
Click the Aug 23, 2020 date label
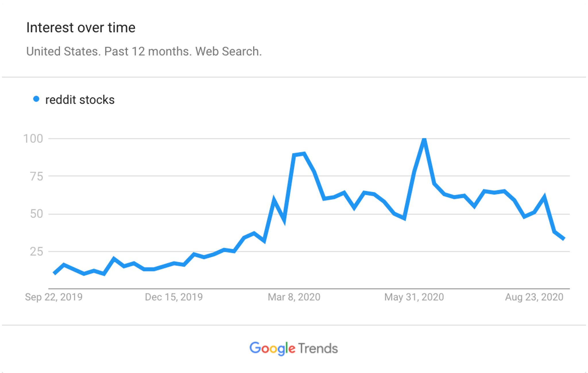click(534, 297)
